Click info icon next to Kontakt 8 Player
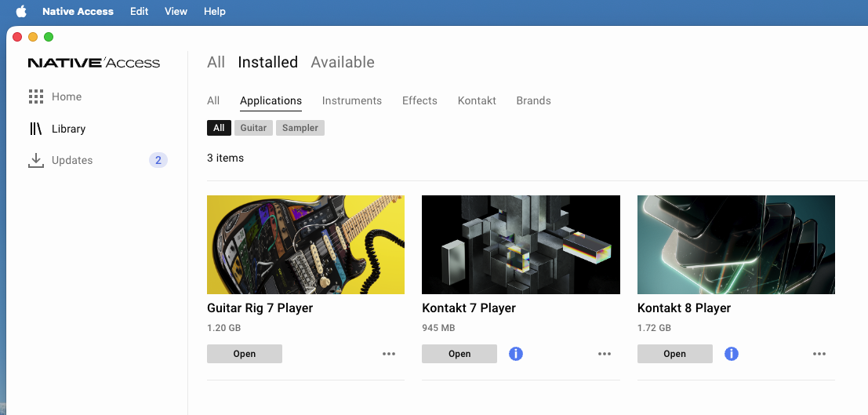This screenshot has height=415, width=868. (x=732, y=354)
